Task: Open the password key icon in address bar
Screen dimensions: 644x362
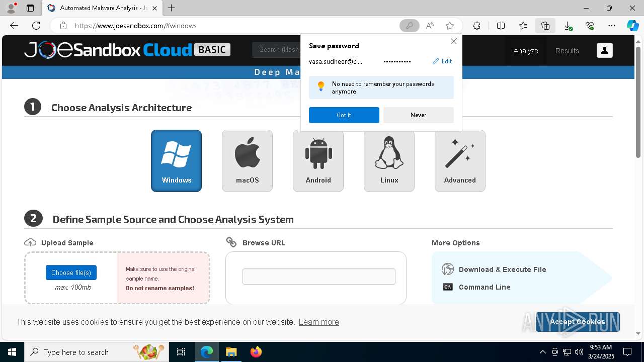Action: [409, 26]
